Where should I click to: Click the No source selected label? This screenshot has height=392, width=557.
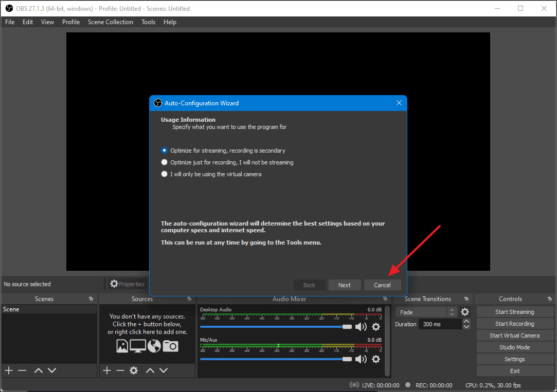27,284
